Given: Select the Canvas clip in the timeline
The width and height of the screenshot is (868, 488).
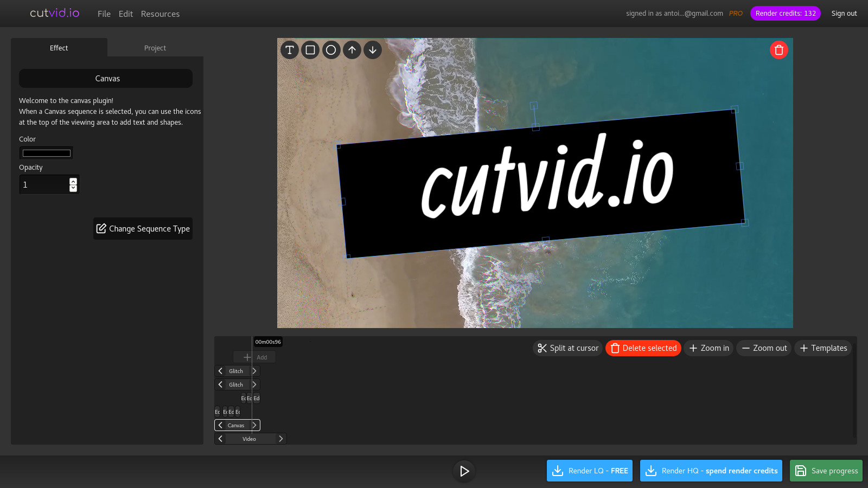Looking at the screenshot, I should pyautogui.click(x=236, y=425).
